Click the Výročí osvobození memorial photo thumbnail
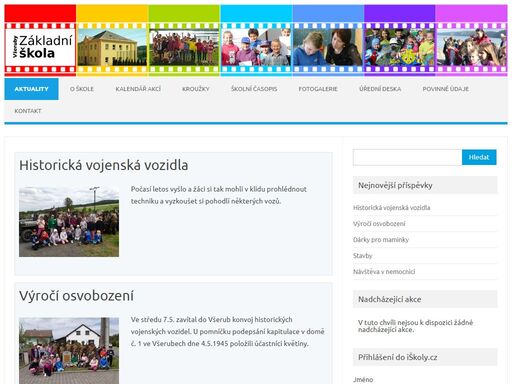512x384 pixels. (x=69, y=351)
